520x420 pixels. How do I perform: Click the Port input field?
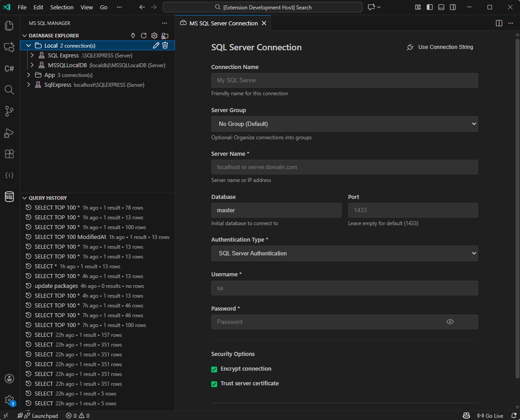[x=413, y=210]
